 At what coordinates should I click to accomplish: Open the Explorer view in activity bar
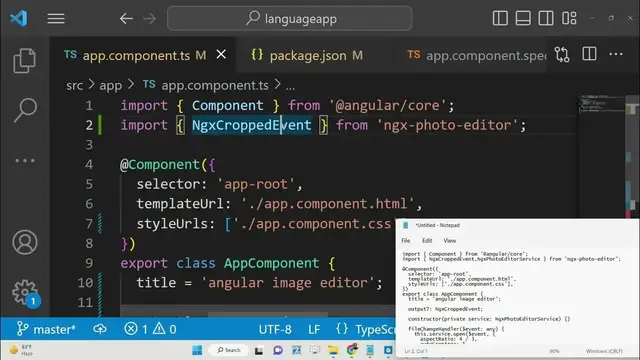(24, 61)
